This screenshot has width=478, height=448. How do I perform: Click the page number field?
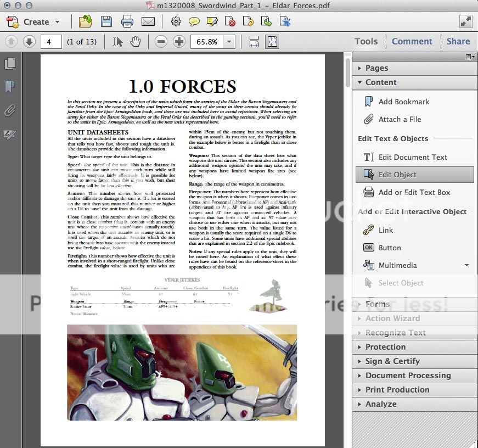(x=51, y=42)
